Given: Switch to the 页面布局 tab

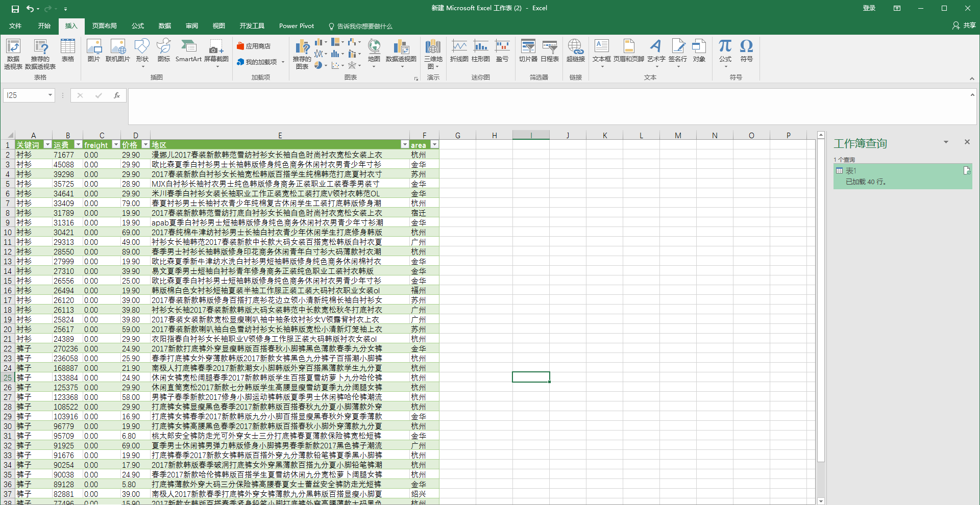Looking at the screenshot, I should (105, 26).
